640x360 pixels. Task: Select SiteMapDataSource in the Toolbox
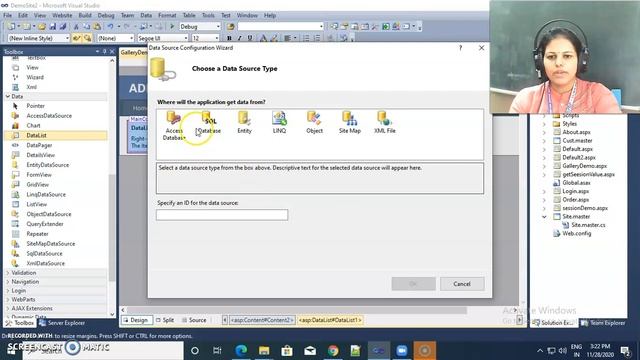51,243
